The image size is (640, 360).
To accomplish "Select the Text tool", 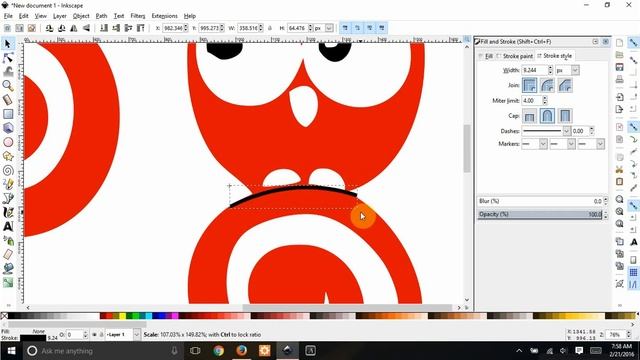I will (8, 226).
